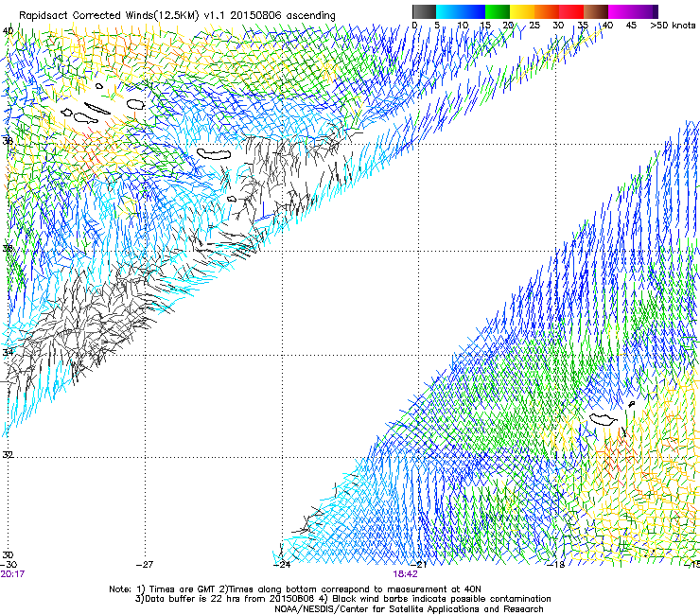Click the cyan-blue 5-15 knots color band
The width and height of the screenshot is (700, 615).
pos(461,11)
